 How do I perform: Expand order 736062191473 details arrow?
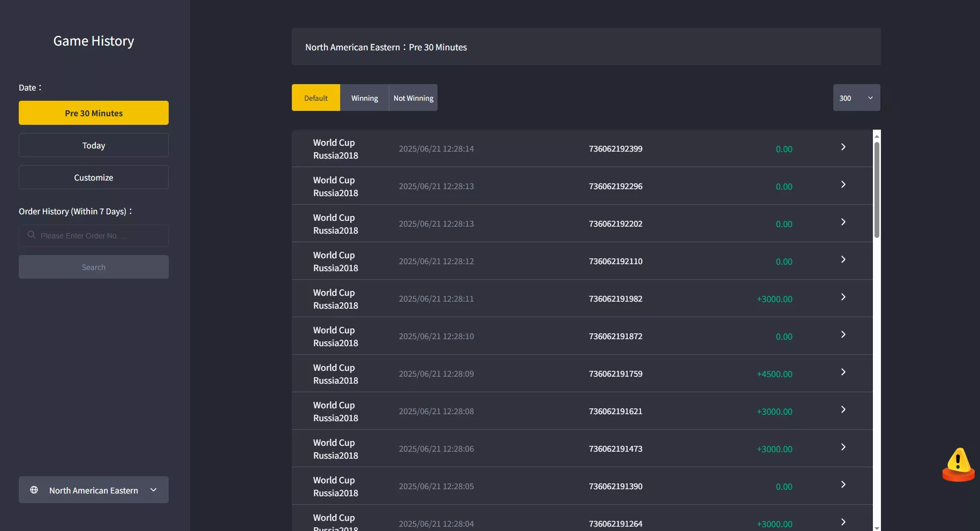[843, 447]
